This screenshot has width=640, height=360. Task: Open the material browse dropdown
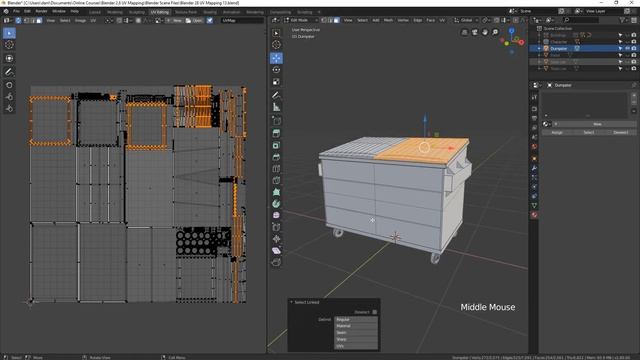[546, 124]
